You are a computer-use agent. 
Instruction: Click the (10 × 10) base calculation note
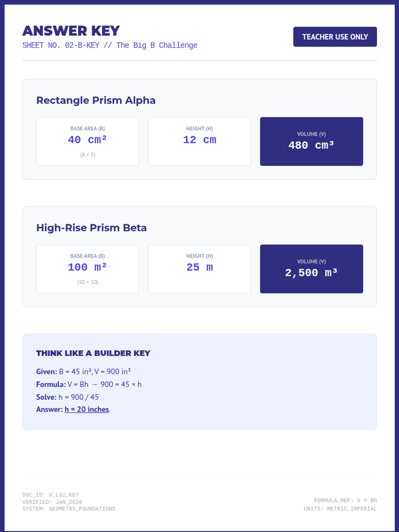[x=87, y=282]
